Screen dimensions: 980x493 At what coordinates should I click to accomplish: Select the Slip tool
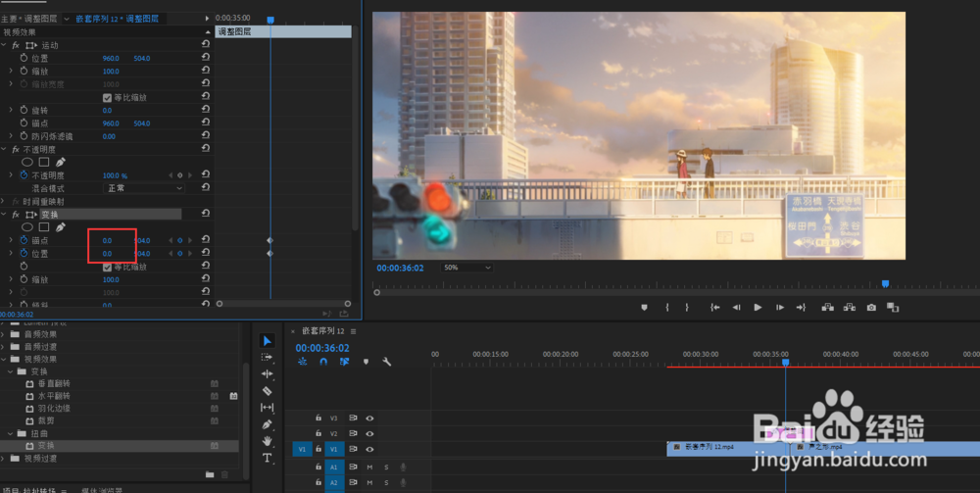tap(268, 408)
